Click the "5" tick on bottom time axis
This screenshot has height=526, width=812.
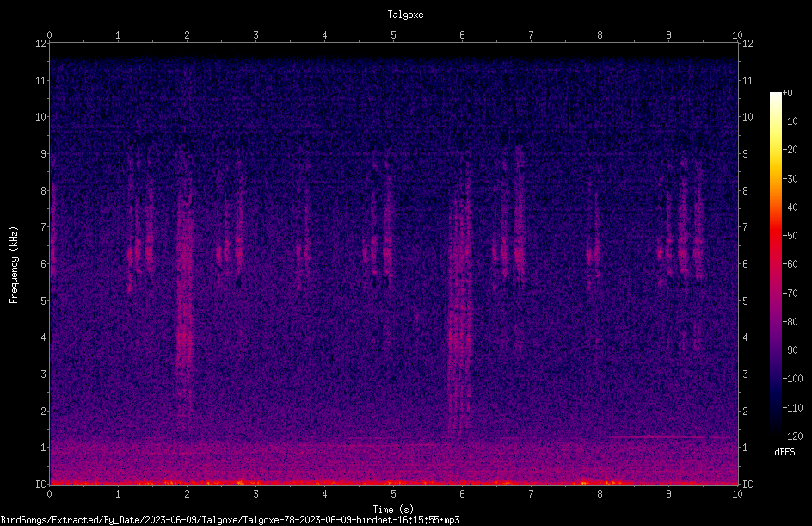[394, 494]
